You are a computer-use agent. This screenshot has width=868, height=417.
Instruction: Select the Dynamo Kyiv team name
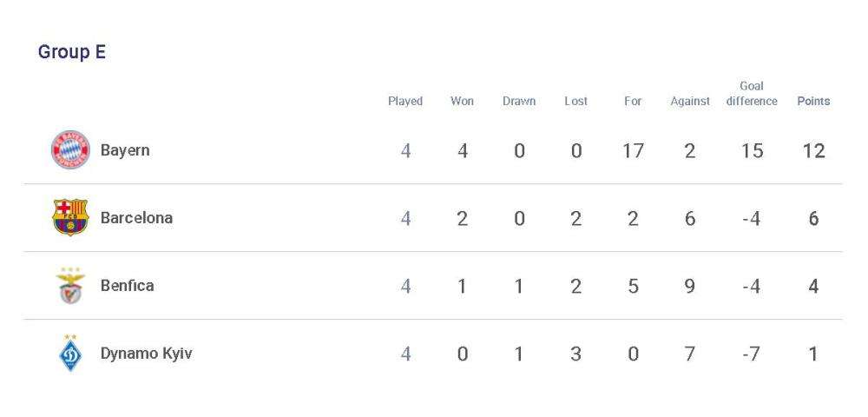(146, 354)
